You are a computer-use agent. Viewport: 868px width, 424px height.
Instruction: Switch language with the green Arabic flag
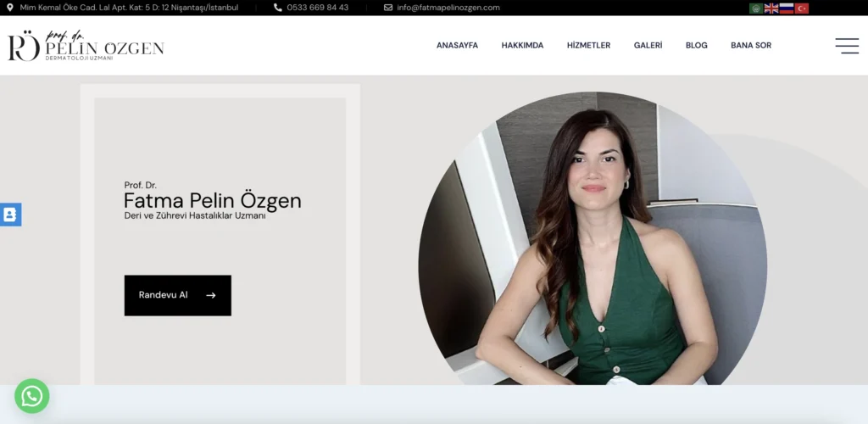[x=755, y=8]
